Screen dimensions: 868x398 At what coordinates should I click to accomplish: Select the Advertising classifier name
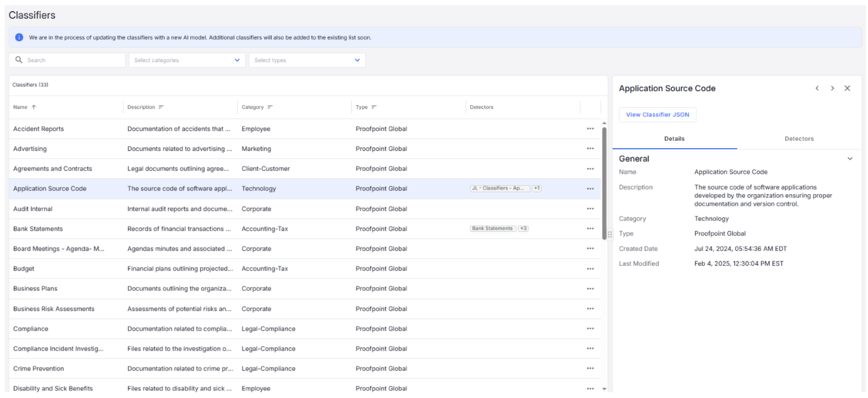30,149
